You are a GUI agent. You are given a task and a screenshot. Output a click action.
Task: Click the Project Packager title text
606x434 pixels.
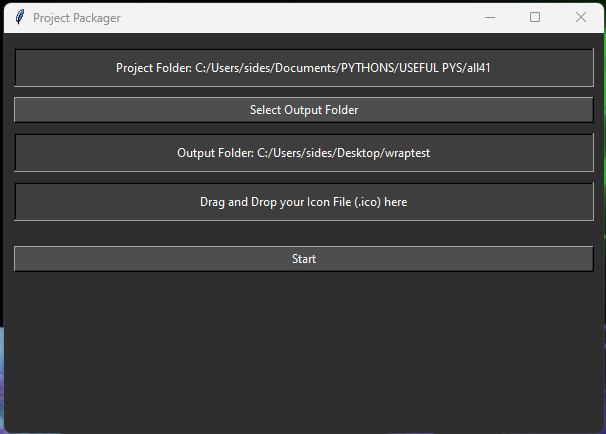coord(77,18)
